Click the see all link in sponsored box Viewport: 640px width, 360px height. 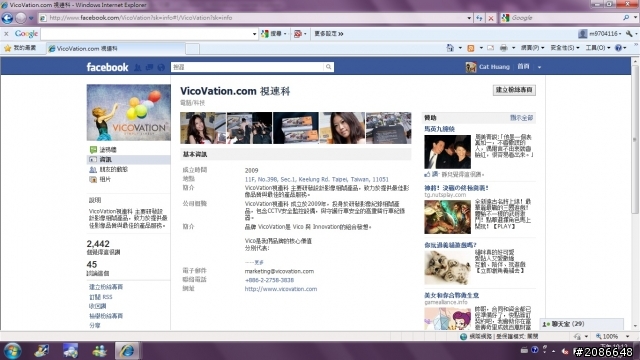click(x=522, y=118)
